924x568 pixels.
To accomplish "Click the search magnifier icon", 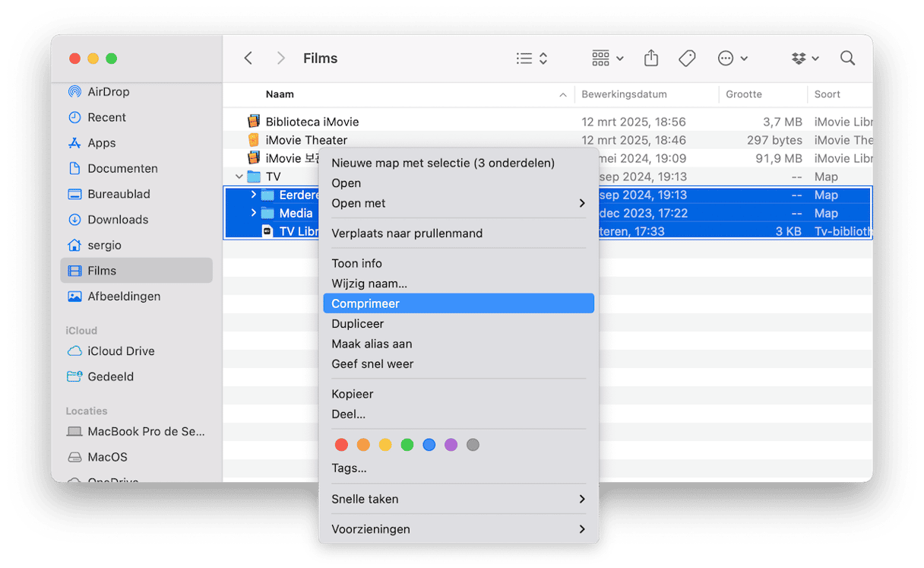I will pyautogui.click(x=847, y=59).
